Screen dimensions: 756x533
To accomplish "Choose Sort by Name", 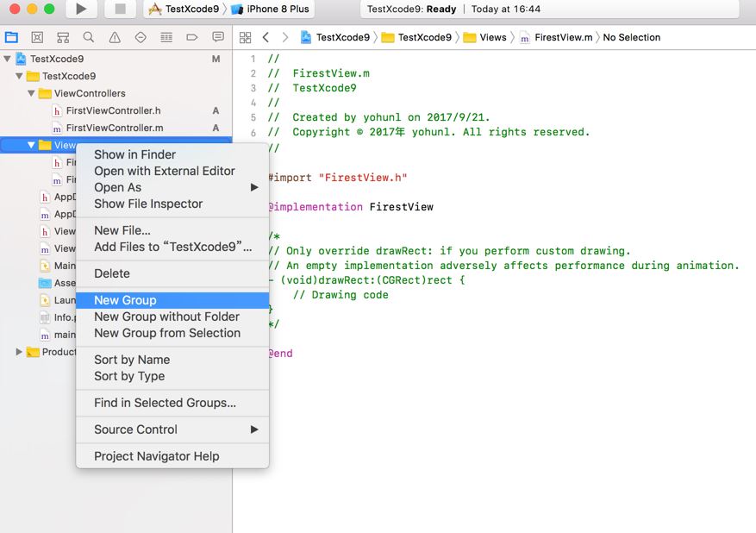I will tap(172, 360).
